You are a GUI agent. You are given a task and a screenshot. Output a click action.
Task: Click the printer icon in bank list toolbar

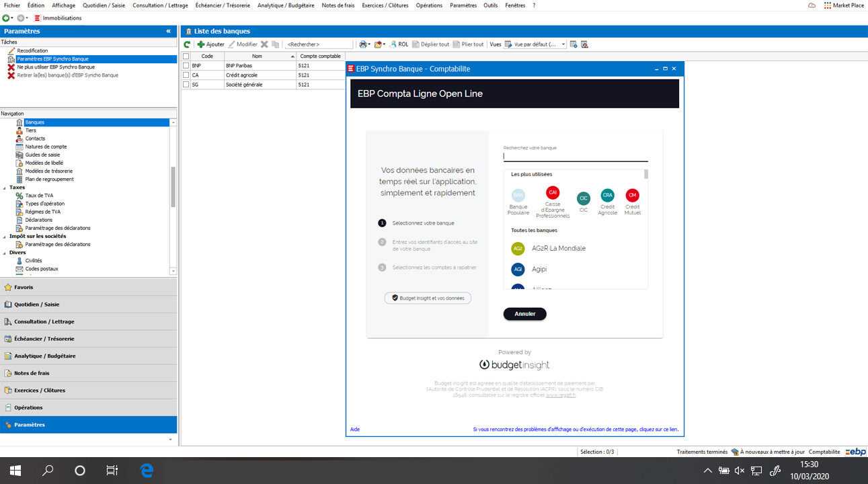pyautogui.click(x=362, y=44)
